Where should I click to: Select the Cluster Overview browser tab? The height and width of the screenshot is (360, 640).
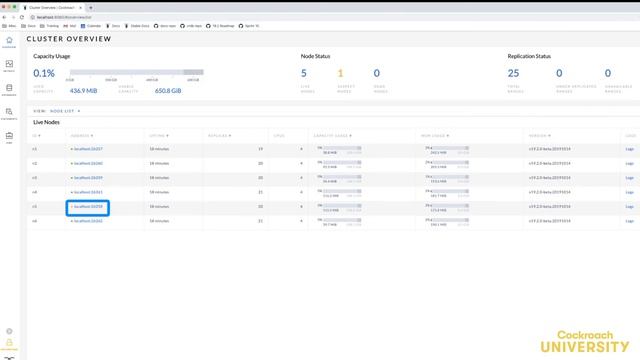click(x=52, y=8)
